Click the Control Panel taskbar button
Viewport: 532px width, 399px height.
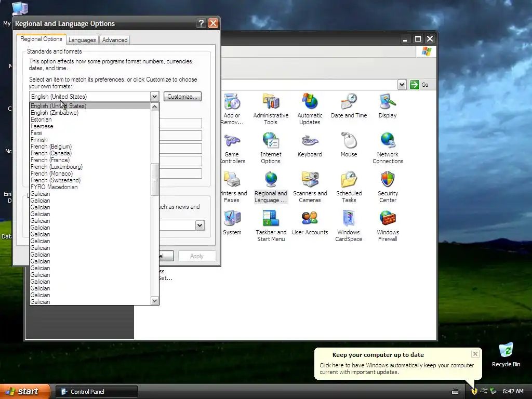(x=96, y=392)
